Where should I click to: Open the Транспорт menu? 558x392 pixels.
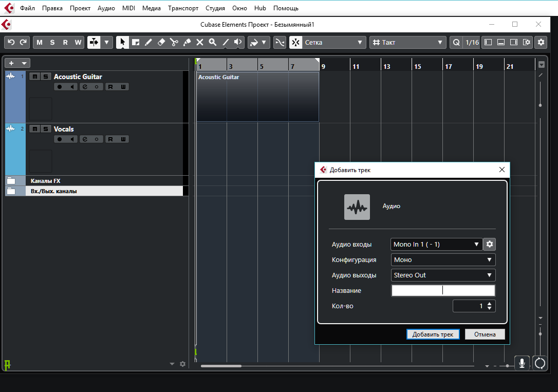(x=183, y=8)
